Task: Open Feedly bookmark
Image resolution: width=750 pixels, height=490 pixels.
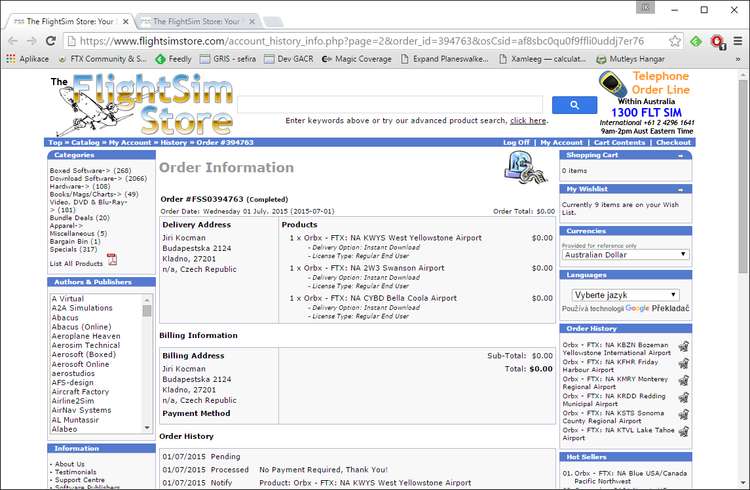Action: tap(174, 59)
